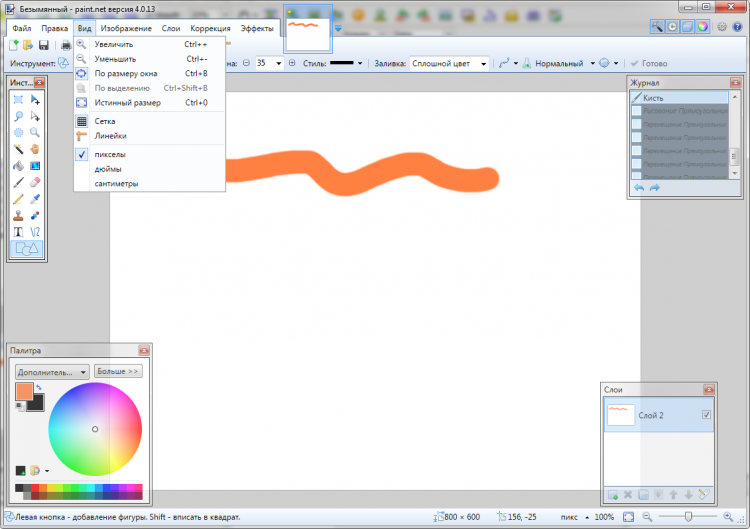Click the add new layer icon
The image size is (750, 529).
613,495
